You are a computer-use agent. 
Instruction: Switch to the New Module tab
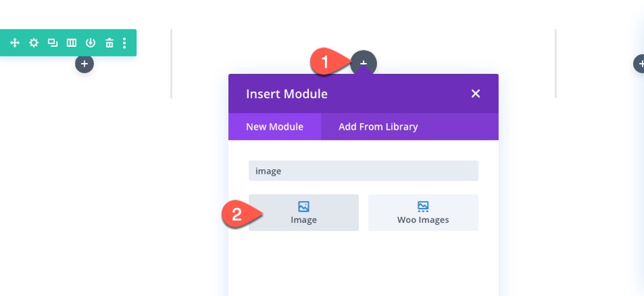[274, 127]
